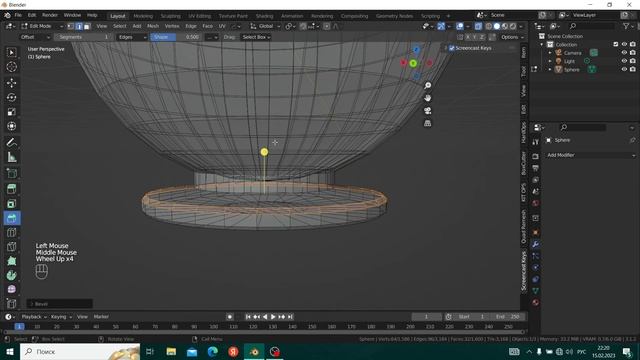Viewport: 640px width, 360px height.
Task: Select the Scale tool
Action: click(11, 112)
